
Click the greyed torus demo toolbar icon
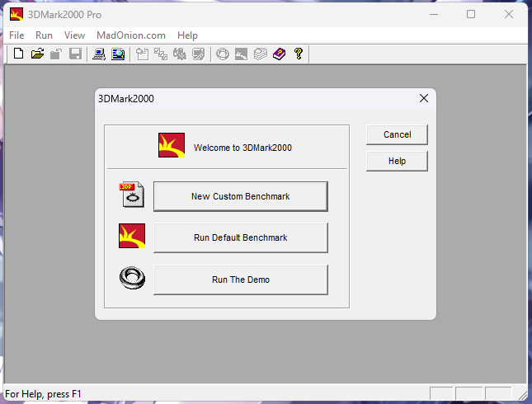pyautogui.click(x=223, y=54)
